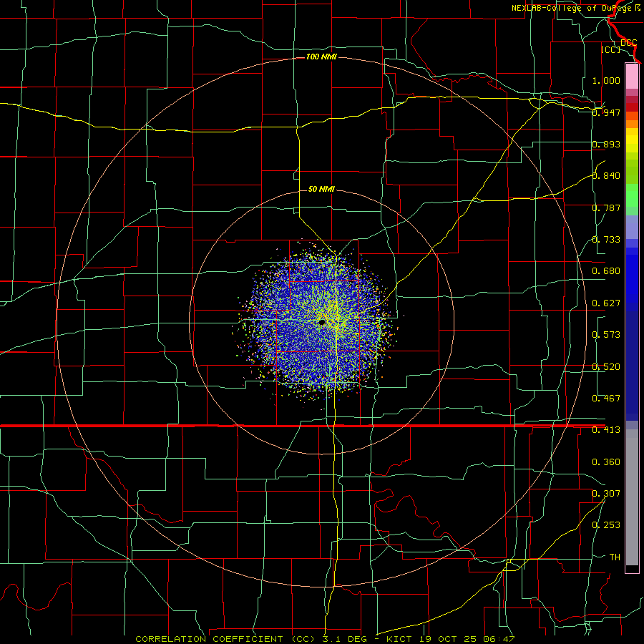Pick the pink segment of the color bar

(x=632, y=77)
